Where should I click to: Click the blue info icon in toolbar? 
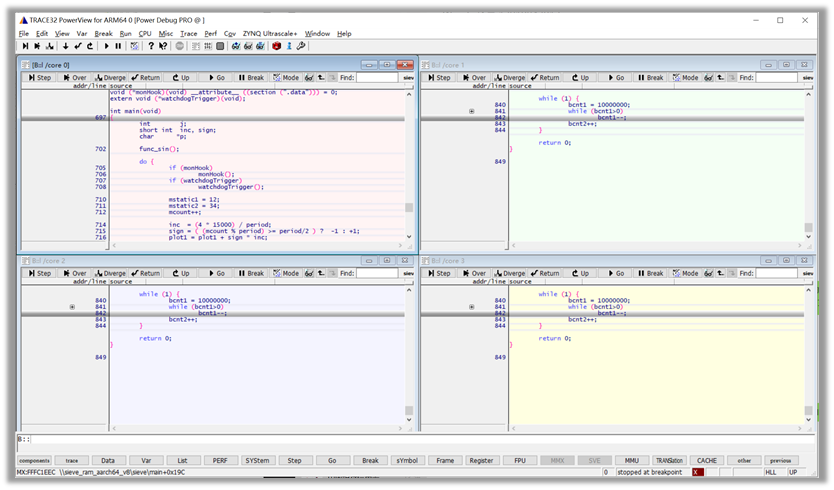pyautogui.click(x=289, y=46)
